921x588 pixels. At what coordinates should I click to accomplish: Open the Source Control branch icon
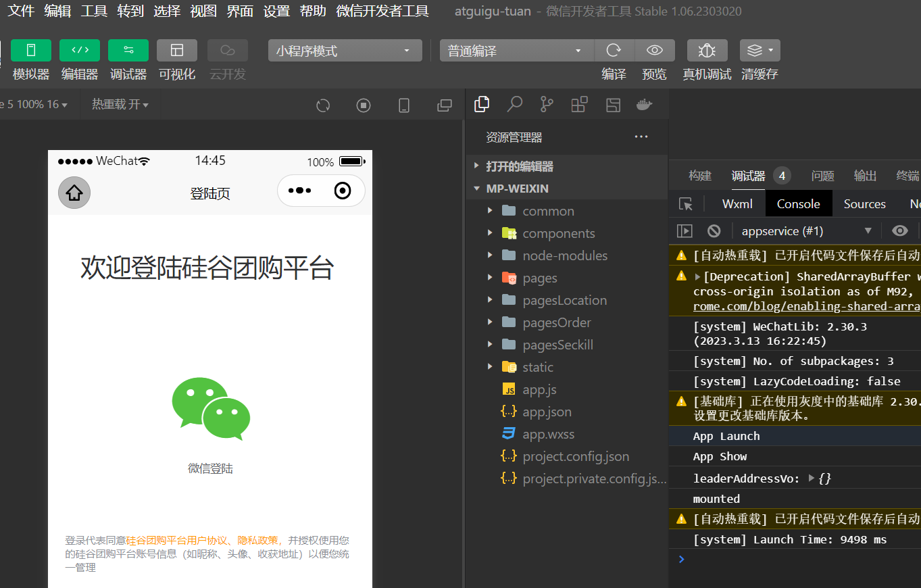point(547,104)
